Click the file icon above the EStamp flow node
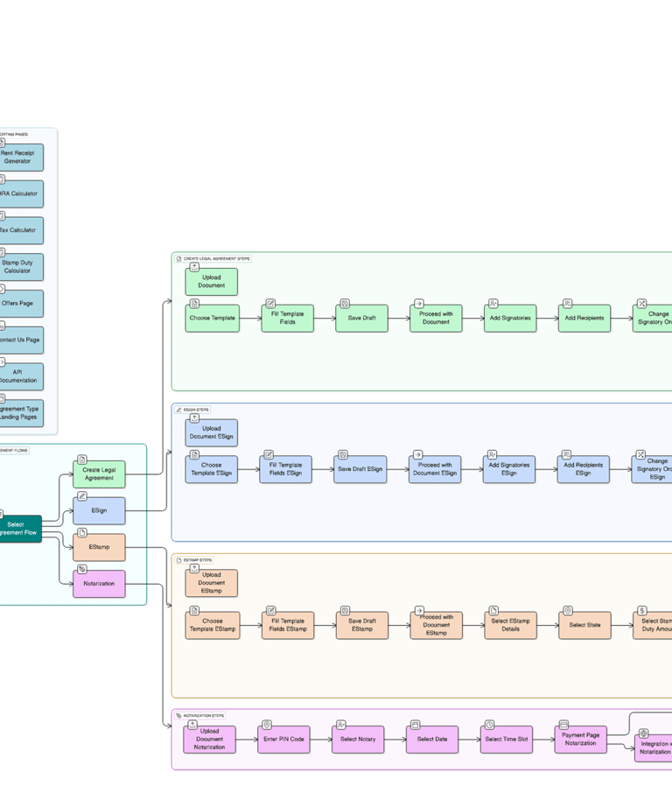672x807 pixels. click(82, 533)
